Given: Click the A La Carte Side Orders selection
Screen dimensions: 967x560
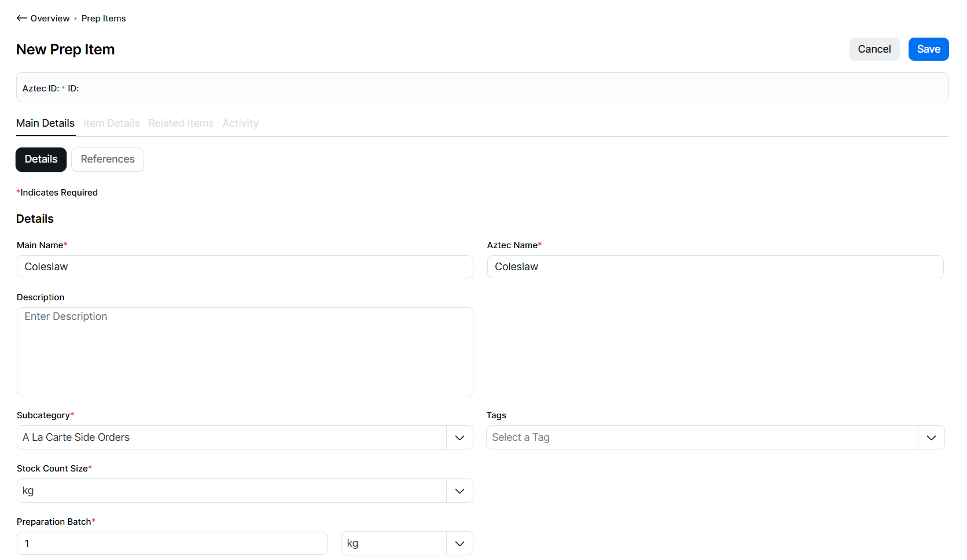Looking at the screenshot, I should (231, 438).
